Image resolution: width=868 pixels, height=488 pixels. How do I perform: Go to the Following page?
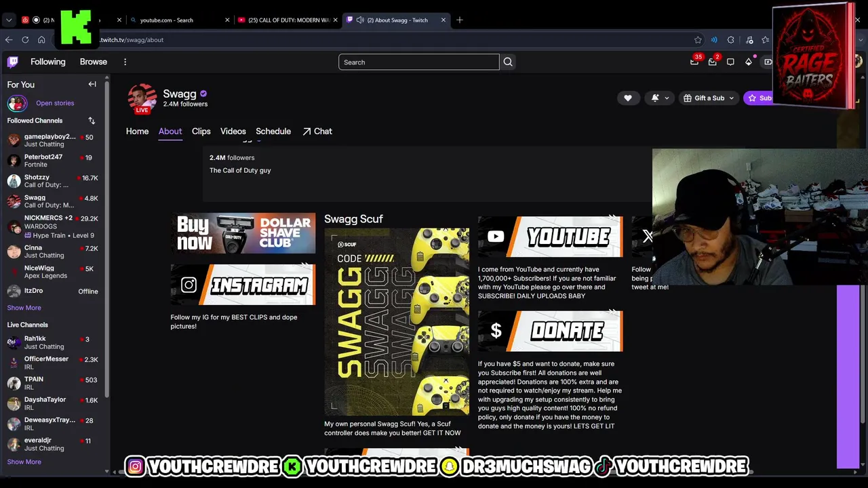(x=48, y=62)
